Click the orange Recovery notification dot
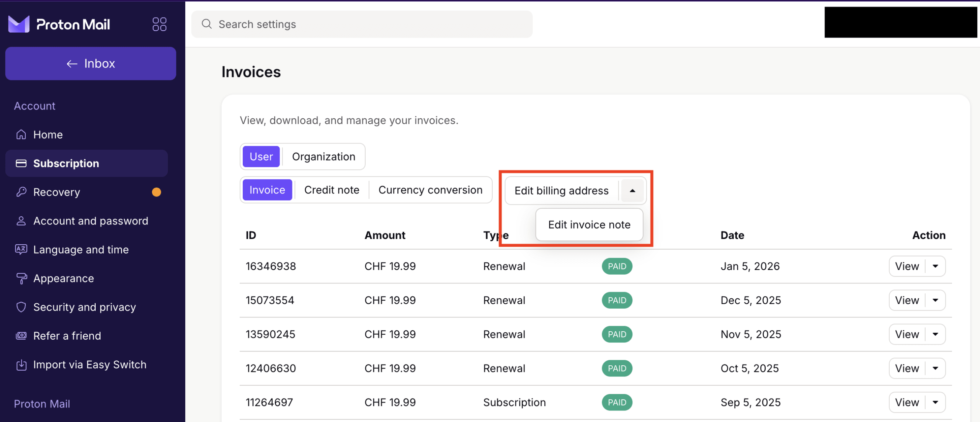Screen dimensions: 980x422 pos(157,192)
